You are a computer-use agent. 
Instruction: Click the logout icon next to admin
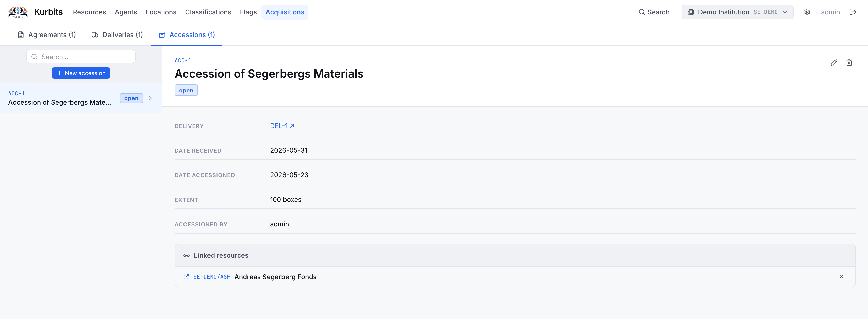coord(853,12)
